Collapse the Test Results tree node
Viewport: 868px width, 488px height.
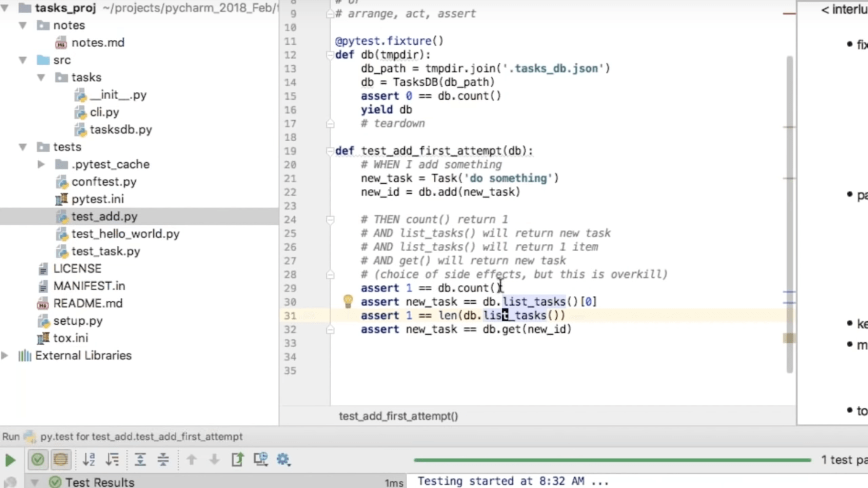[34, 482]
